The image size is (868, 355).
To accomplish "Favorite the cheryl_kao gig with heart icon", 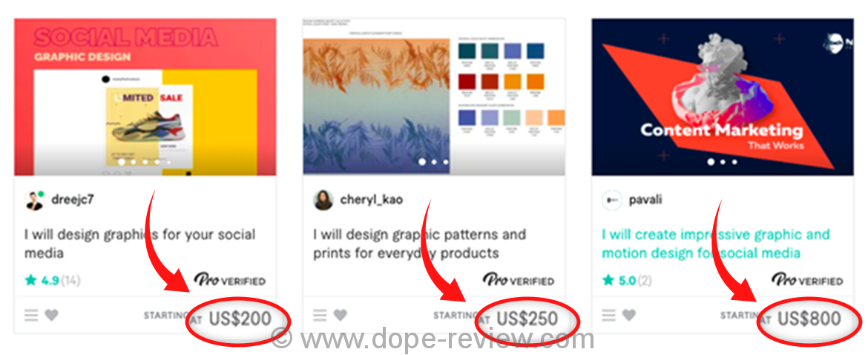I will (341, 315).
